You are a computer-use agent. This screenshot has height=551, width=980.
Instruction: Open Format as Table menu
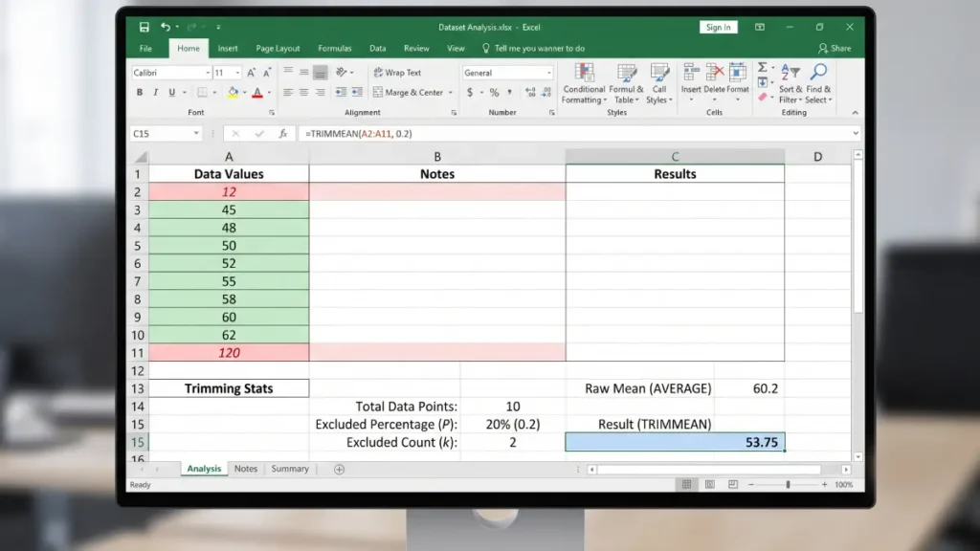coord(626,83)
